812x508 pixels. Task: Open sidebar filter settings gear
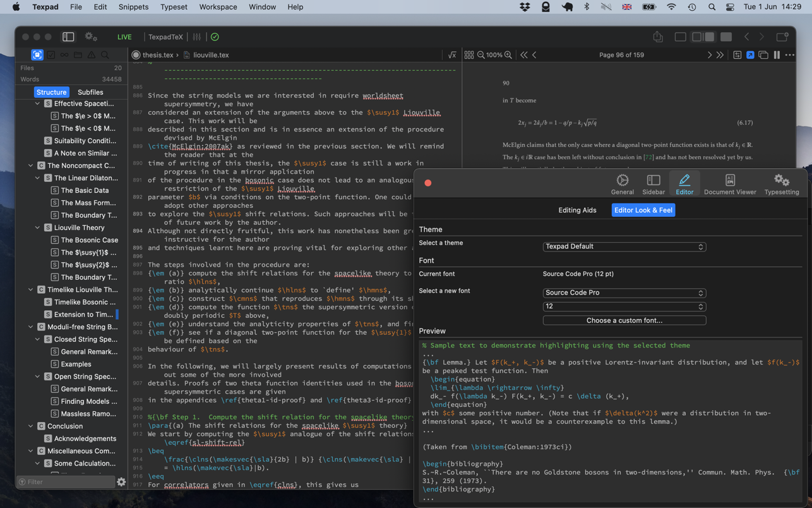click(121, 482)
